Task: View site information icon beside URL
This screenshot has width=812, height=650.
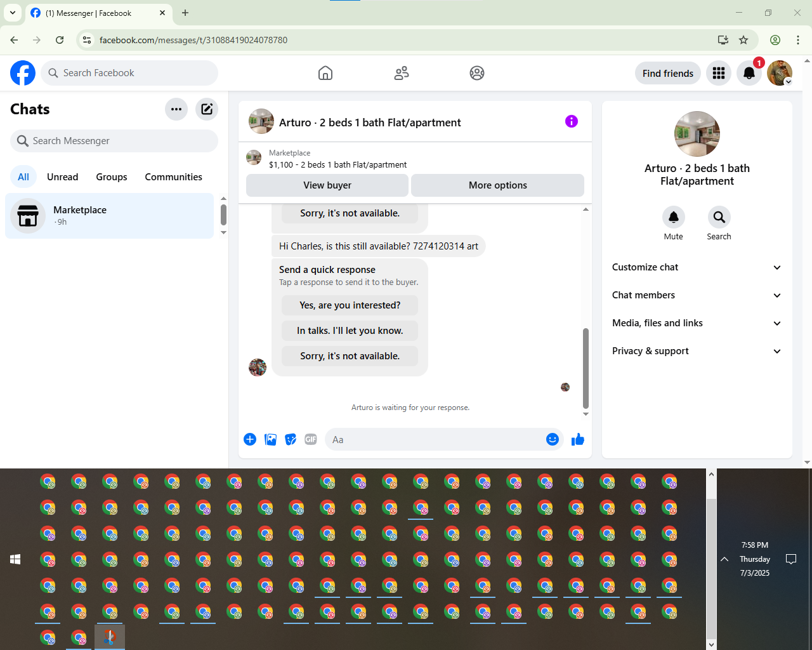Action: pos(87,40)
